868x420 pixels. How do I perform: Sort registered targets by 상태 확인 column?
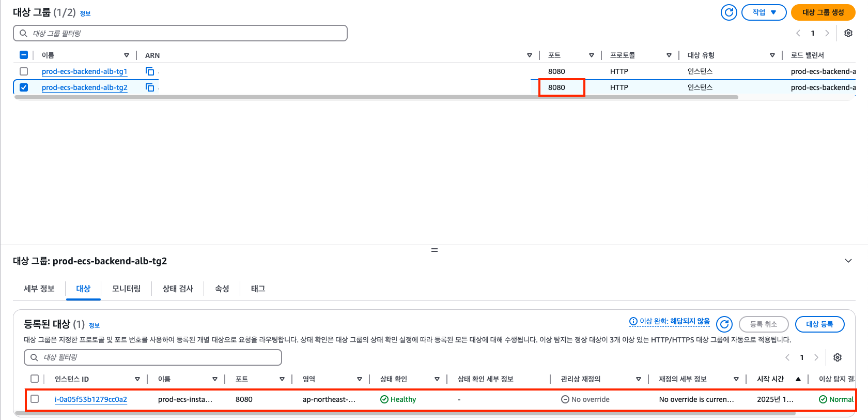click(x=437, y=379)
